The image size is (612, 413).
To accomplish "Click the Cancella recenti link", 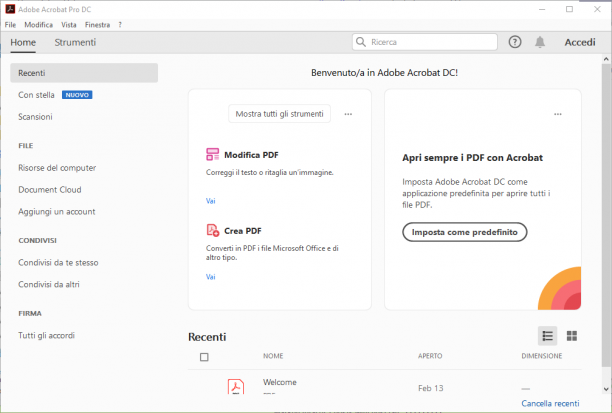I will [x=550, y=403].
